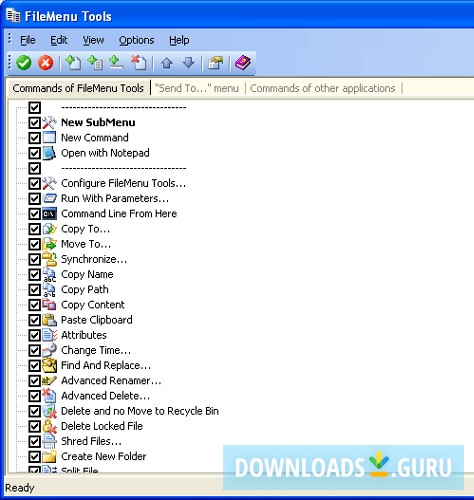Click the Delete Locked File icon

[x=49, y=426]
